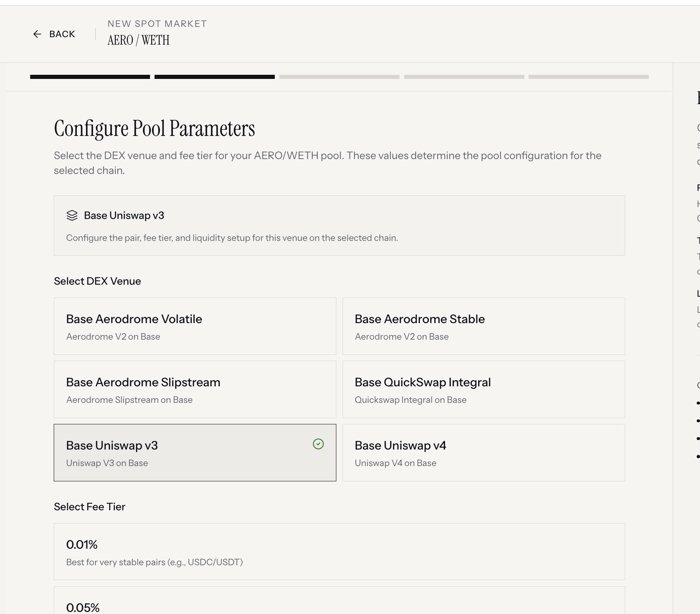Select Base Aerodrome Stable venue
700x614 pixels.
(484, 326)
